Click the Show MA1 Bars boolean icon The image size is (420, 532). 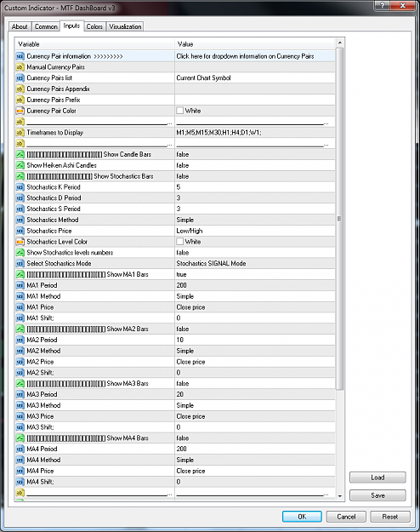[x=20, y=274]
